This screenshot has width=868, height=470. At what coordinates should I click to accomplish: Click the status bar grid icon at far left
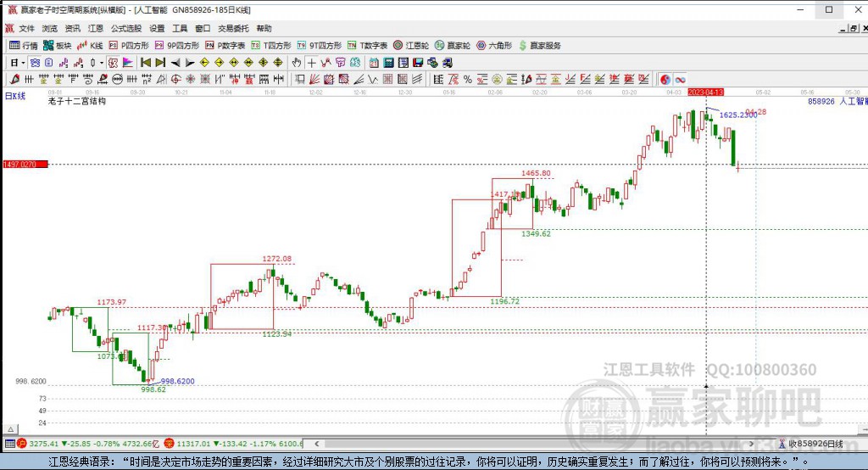(9, 444)
